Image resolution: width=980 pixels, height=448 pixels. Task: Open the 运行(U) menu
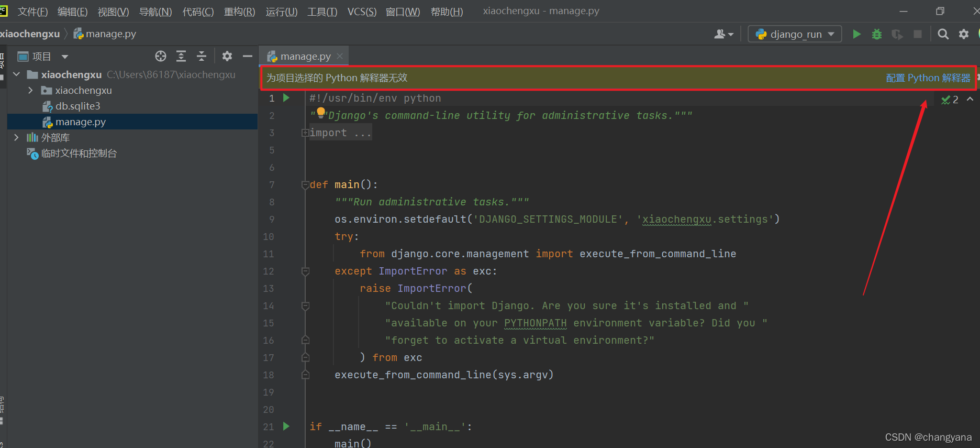click(x=281, y=12)
